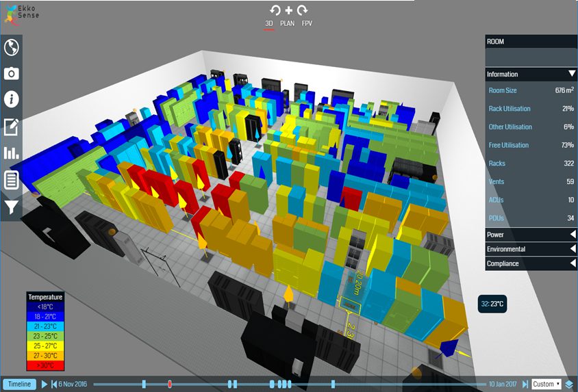Screen dimensions: 578x392
Task: Open the filter funnel icon
Action: (12, 206)
